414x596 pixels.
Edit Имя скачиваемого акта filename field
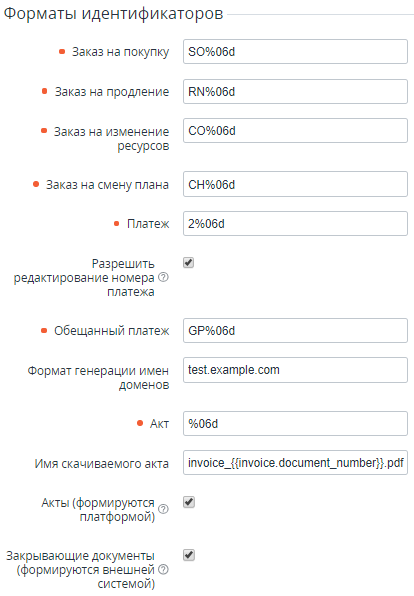(x=295, y=463)
